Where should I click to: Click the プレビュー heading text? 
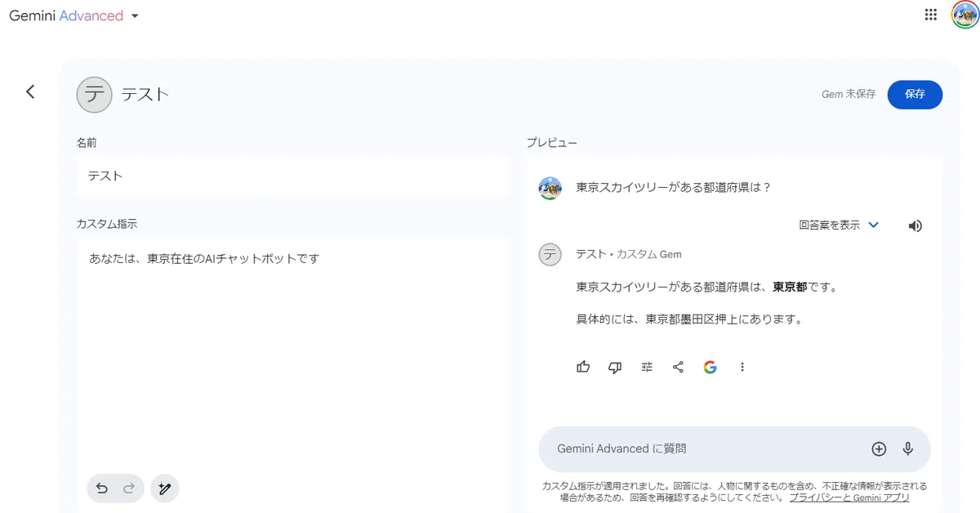point(551,143)
